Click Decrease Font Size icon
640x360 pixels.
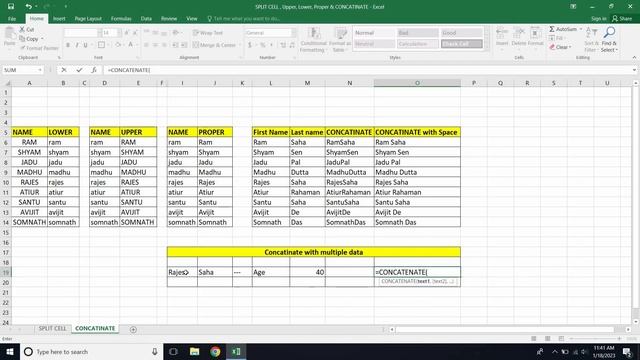135,33
